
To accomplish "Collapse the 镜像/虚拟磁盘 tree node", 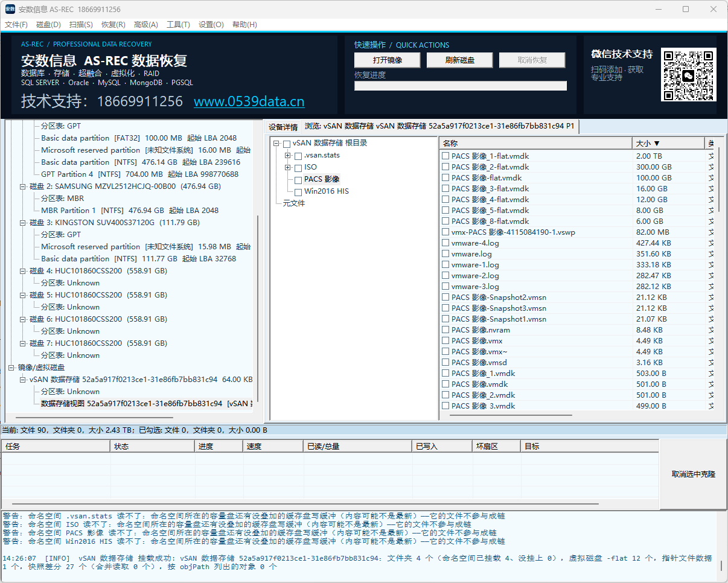I will 11,368.
